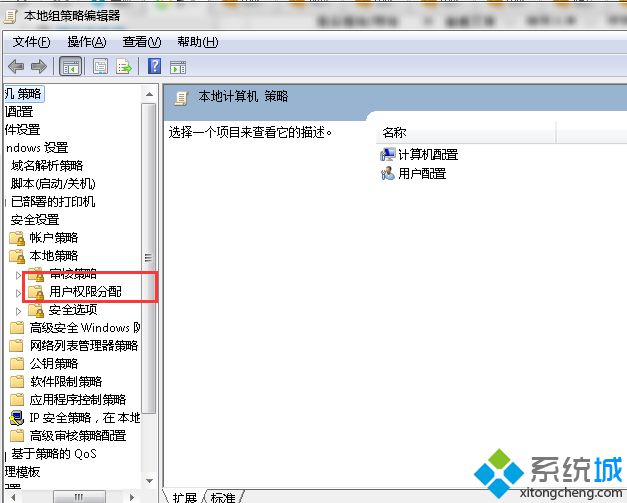
Task: Open the 文件(F) menu
Action: pos(31,42)
